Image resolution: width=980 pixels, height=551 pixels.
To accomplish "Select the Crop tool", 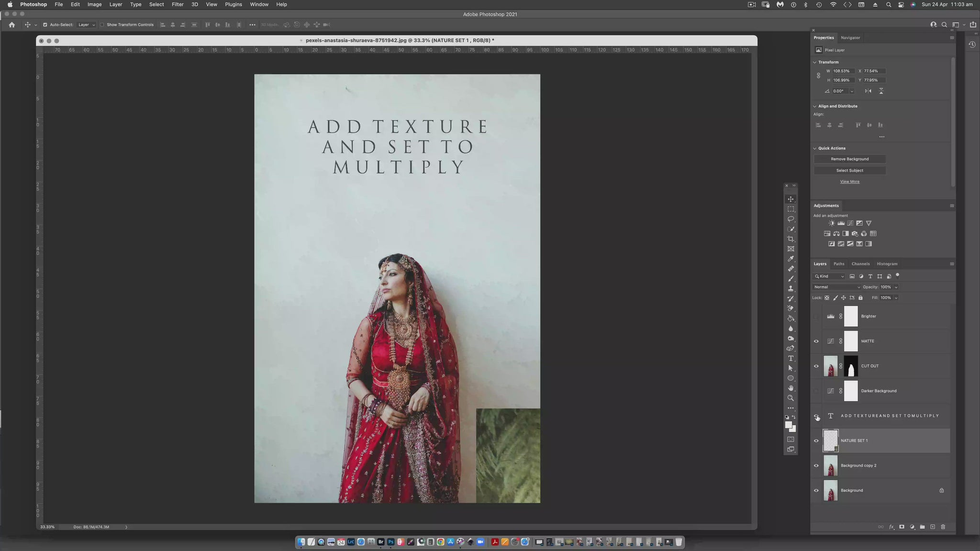I will [x=791, y=239].
